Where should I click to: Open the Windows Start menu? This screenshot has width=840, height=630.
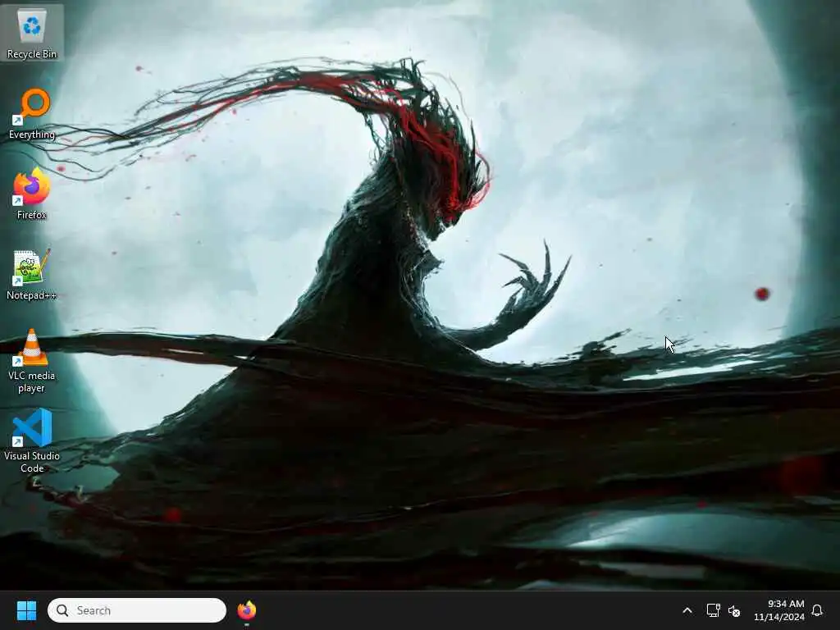(x=26, y=610)
